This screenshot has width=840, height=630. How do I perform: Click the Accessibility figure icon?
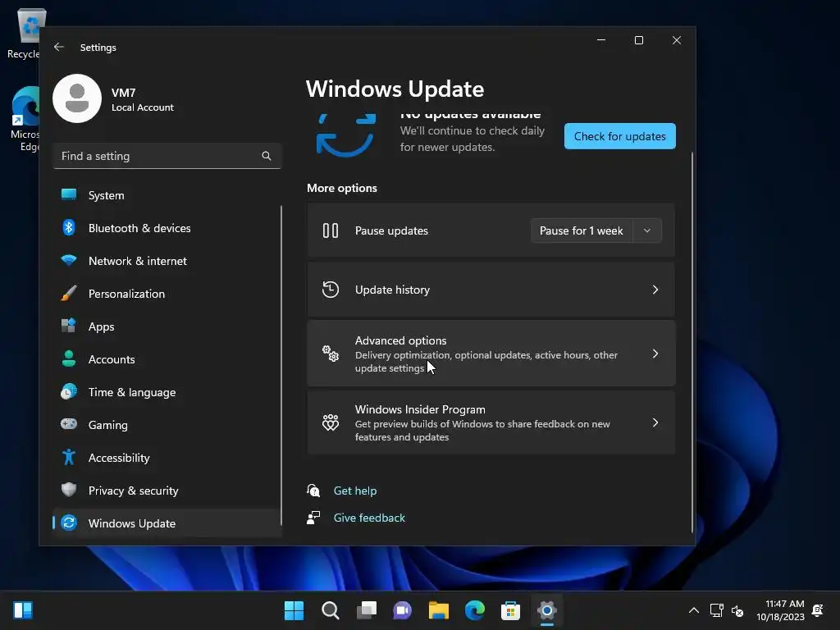[x=69, y=457]
